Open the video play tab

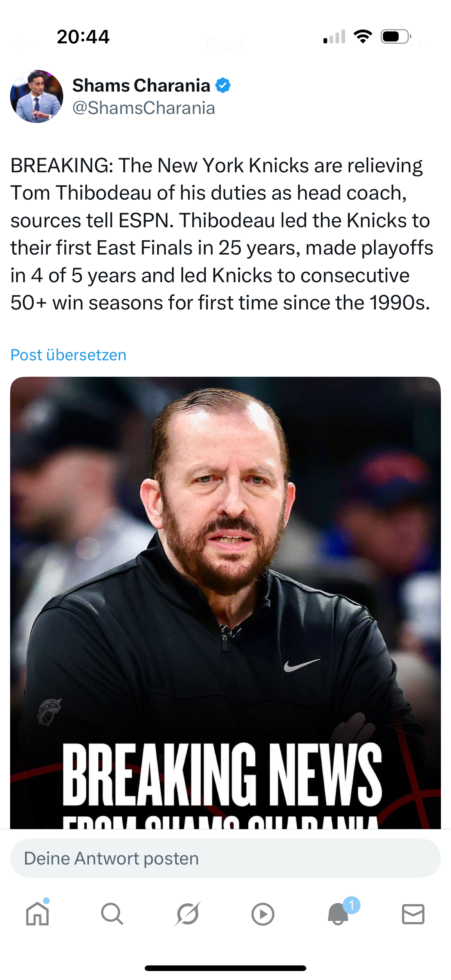(x=263, y=914)
